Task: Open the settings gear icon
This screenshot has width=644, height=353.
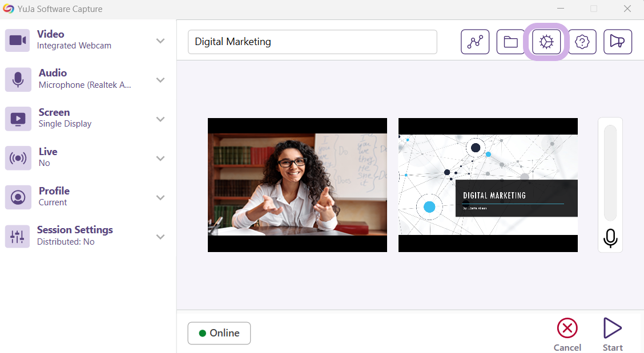Action: point(546,42)
